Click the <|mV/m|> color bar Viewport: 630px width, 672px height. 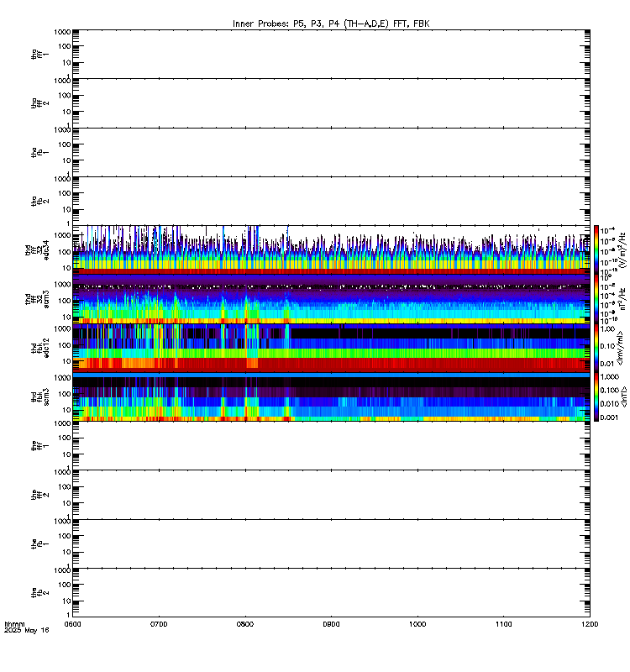596,348
